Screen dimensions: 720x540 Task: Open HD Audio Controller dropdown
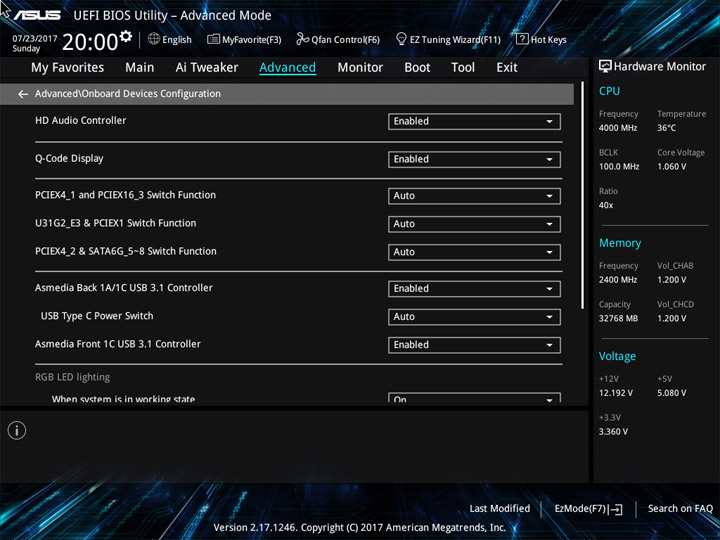tap(474, 121)
